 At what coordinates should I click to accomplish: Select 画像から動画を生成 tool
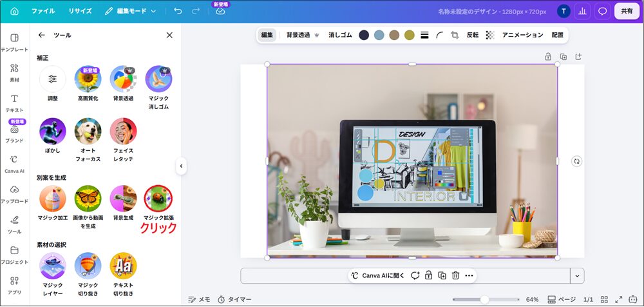coord(88,199)
